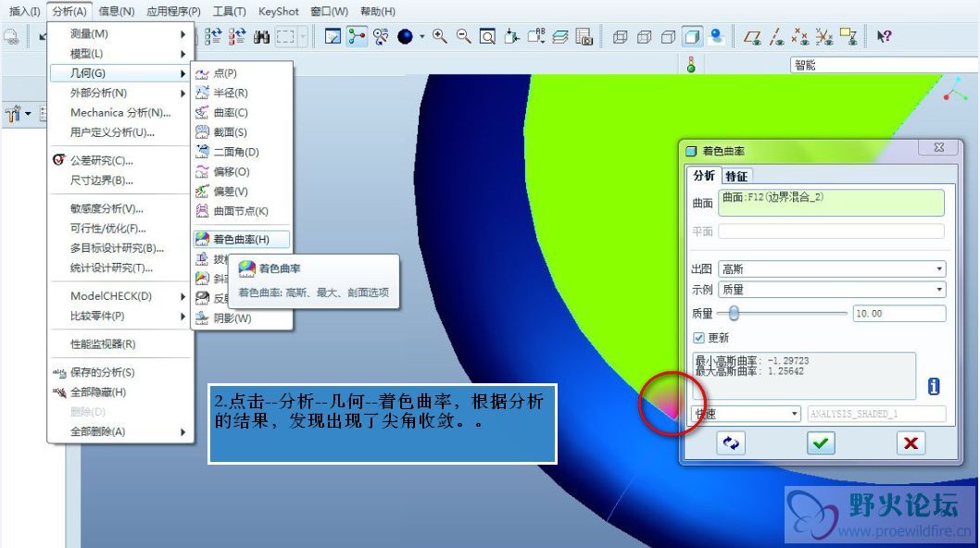Select 敏感度分析(V) menu entry

[120, 208]
